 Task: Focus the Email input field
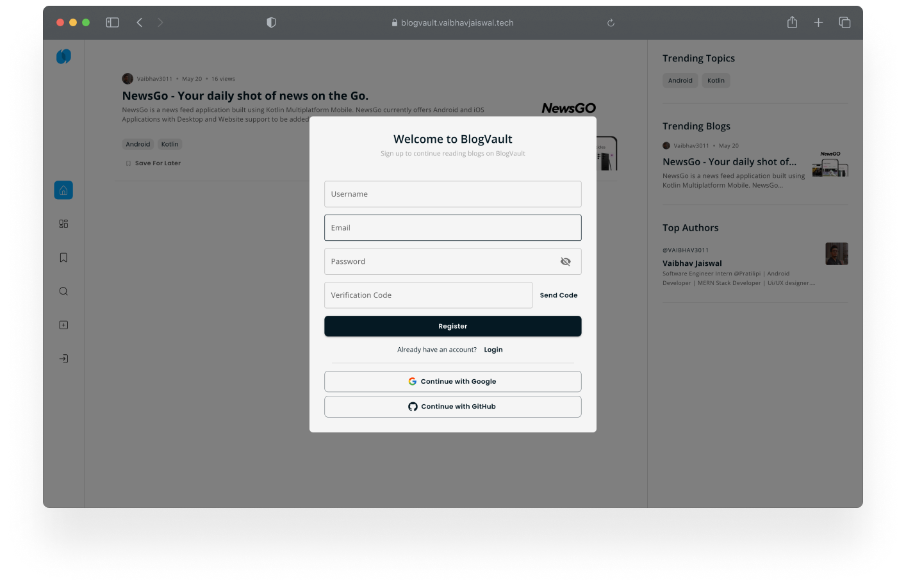[x=452, y=227]
